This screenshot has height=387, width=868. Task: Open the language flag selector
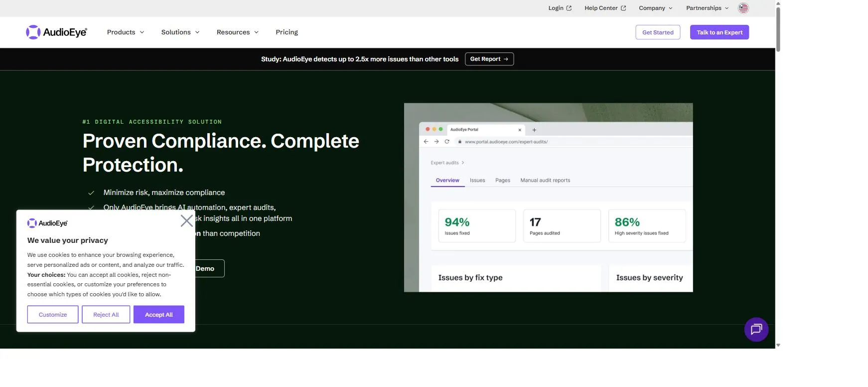(x=743, y=8)
